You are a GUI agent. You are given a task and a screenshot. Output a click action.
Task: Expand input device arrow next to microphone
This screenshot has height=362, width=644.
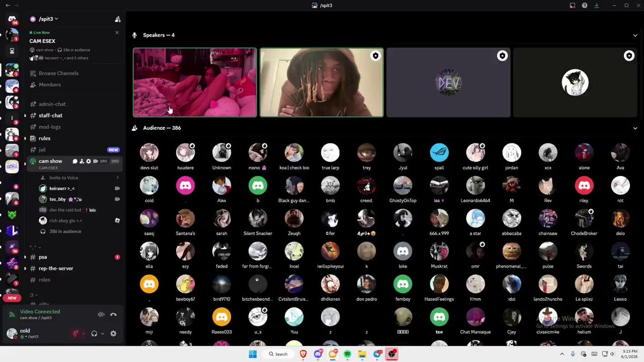click(x=83, y=334)
